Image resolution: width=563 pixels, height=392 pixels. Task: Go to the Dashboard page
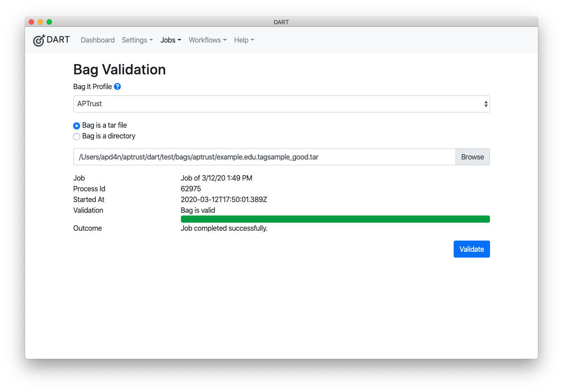pos(98,40)
